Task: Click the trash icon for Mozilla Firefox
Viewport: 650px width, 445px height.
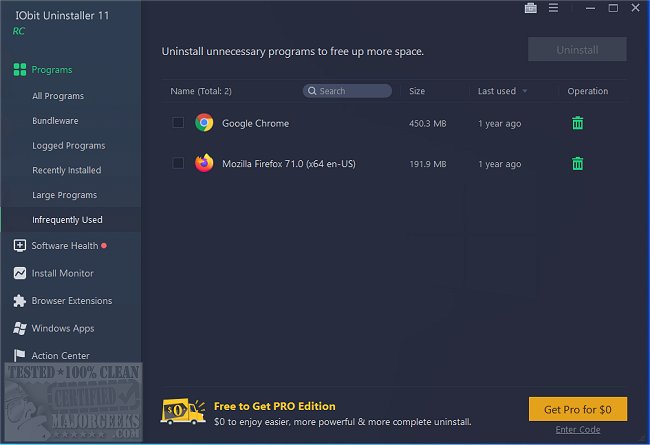Action: pos(577,163)
